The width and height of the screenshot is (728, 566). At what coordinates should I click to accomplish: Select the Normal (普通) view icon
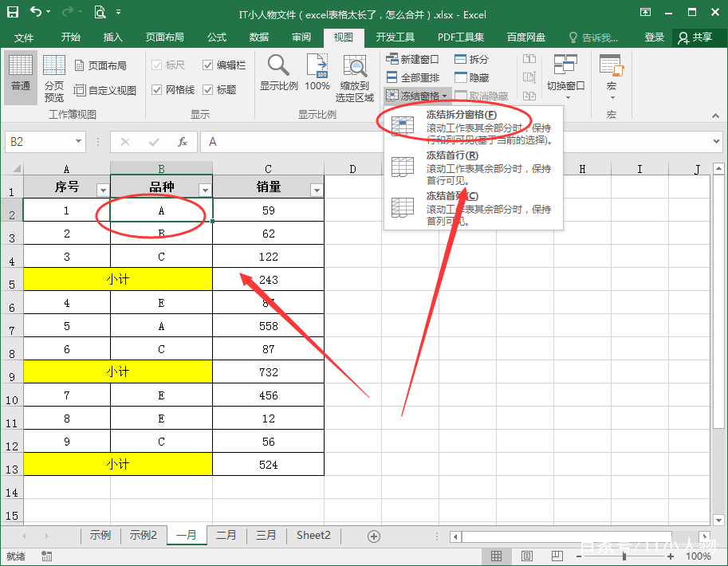coord(21,77)
